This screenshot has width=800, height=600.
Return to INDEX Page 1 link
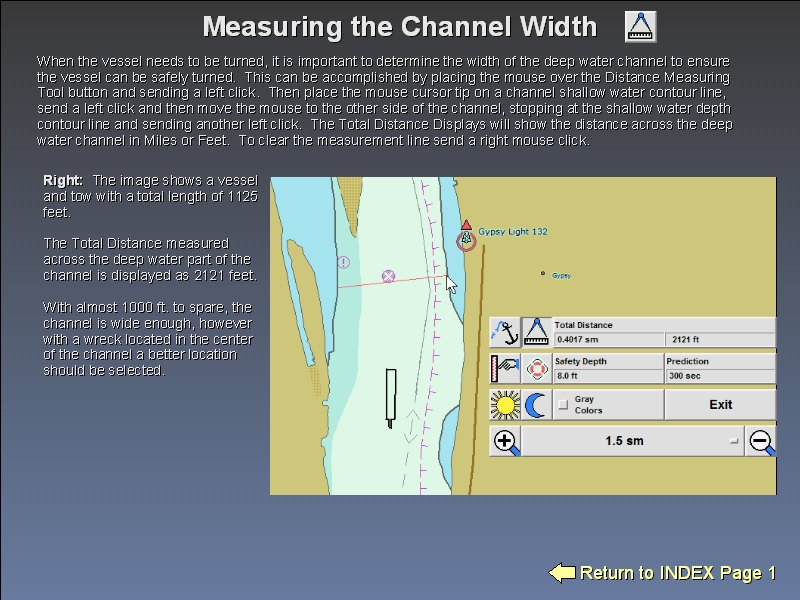[678, 573]
